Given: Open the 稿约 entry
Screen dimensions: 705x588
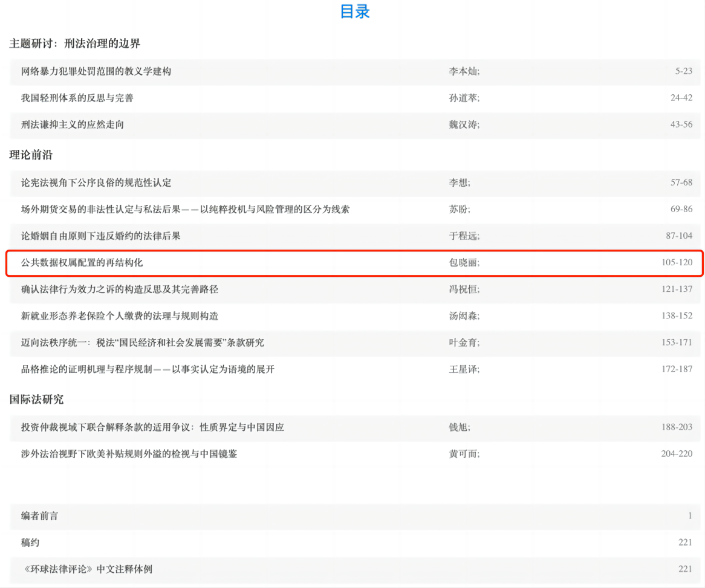Looking at the screenshot, I should pos(30,543).
